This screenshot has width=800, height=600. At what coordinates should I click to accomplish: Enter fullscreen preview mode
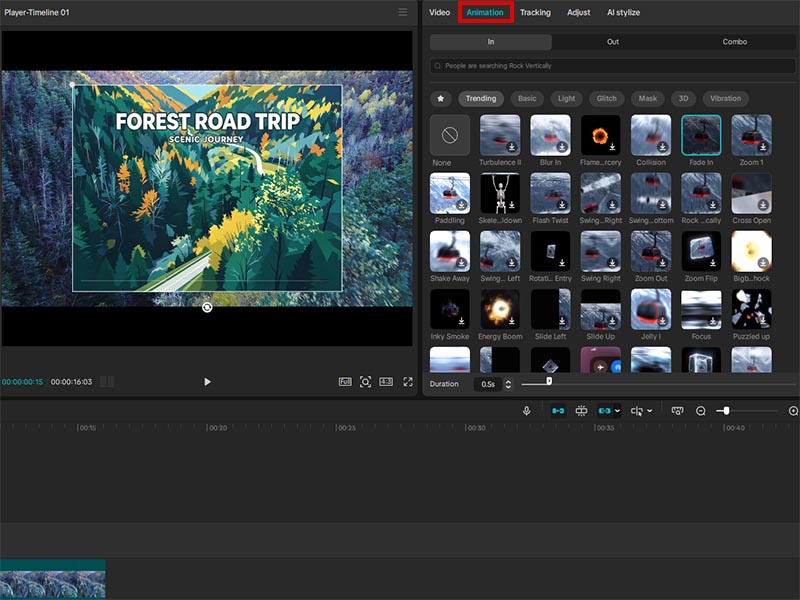[x=408, y=382]
